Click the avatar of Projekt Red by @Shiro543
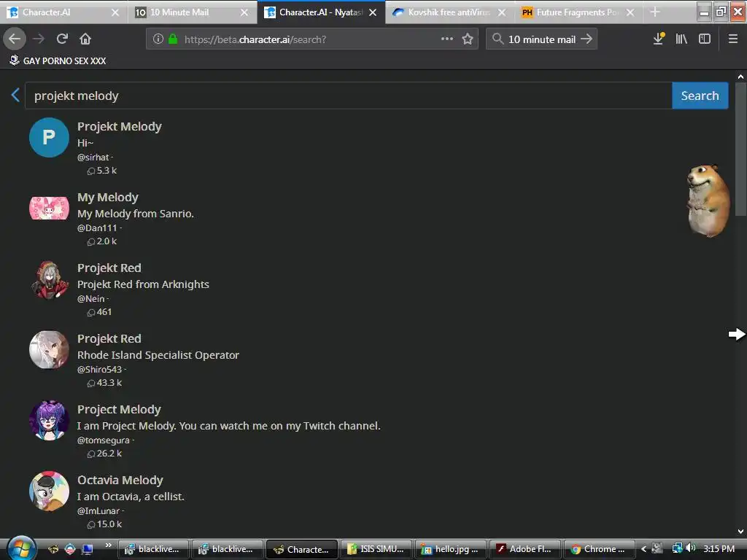 pyautogui.click(x=49, y=350)
